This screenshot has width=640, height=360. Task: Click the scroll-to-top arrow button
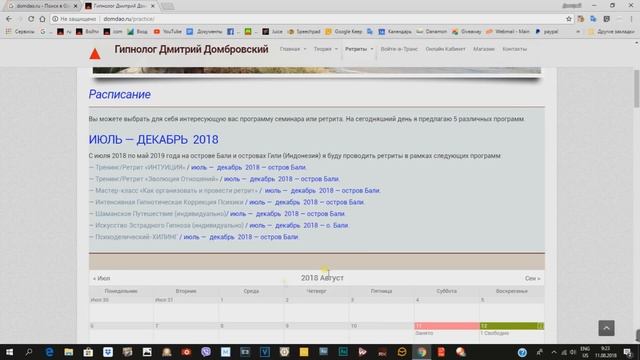(x=606, y=328)
